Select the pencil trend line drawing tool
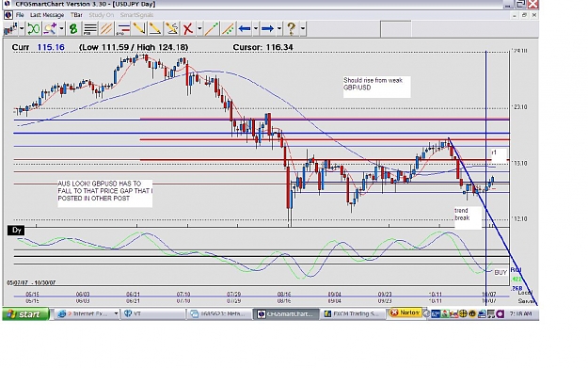The height and width of the screenshot is (368, 588). [x=155, y=28]
